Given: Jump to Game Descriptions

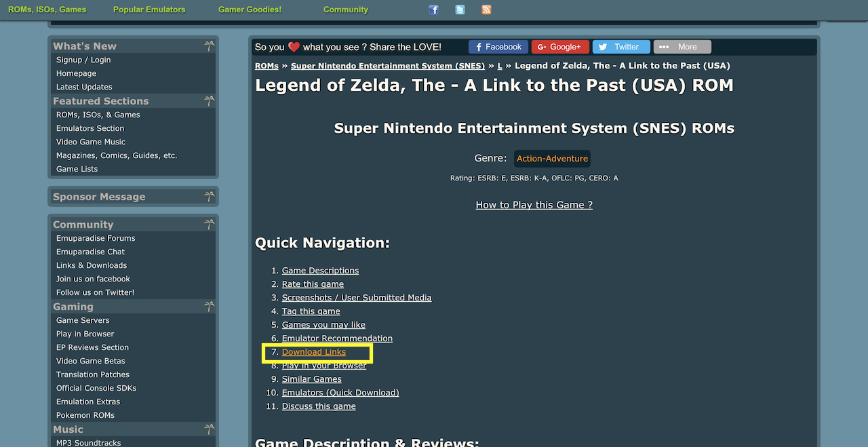Looking at the screenshot, I should (x=320, y=271).
